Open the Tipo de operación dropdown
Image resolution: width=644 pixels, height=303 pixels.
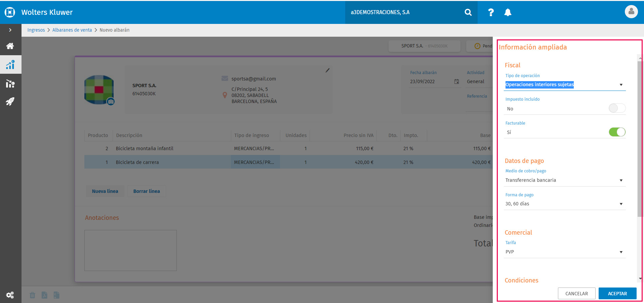[x=565, y=85]
